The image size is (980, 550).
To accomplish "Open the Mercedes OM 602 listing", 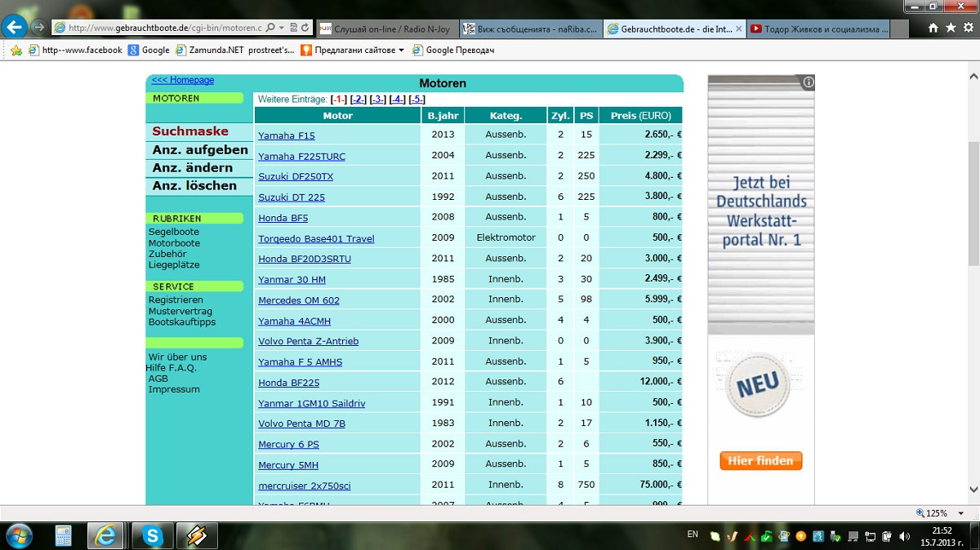I will [299, 300].
